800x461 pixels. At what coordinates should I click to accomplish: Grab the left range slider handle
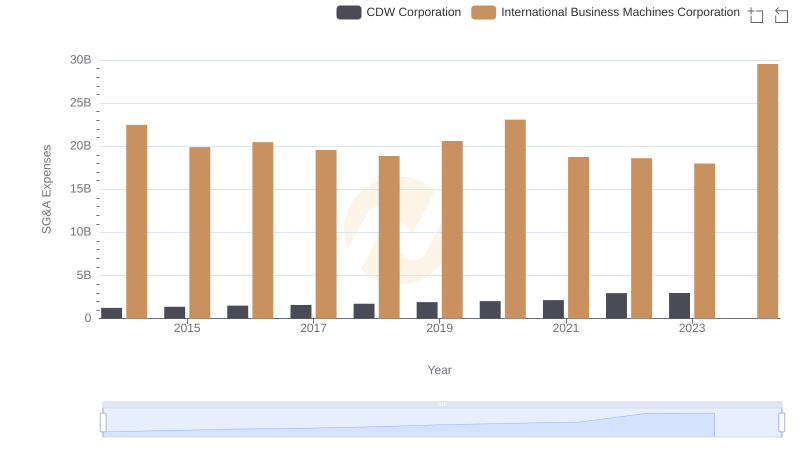103,423
